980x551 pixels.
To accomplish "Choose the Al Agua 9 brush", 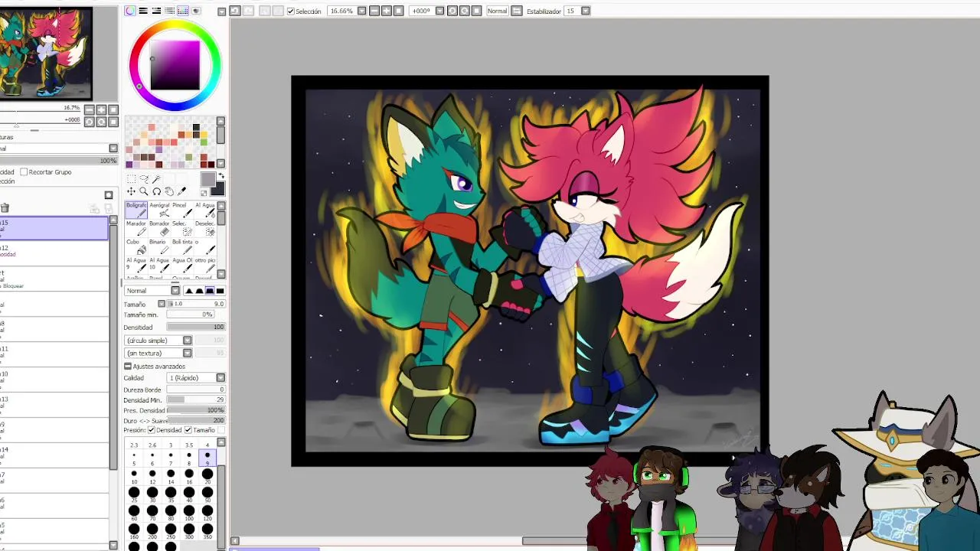I will 136,265.
